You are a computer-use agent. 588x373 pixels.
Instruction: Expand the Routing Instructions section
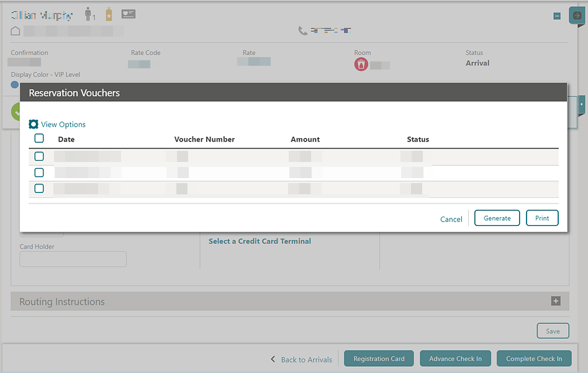point(556,301)
